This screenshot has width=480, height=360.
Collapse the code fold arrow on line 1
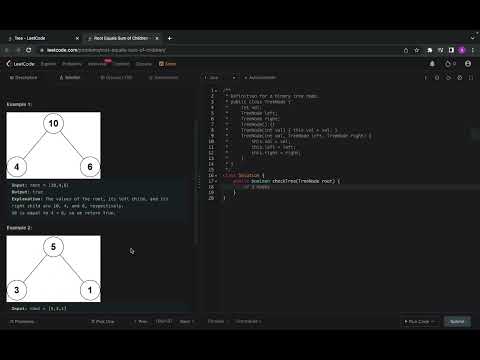(x=216, y=90)
